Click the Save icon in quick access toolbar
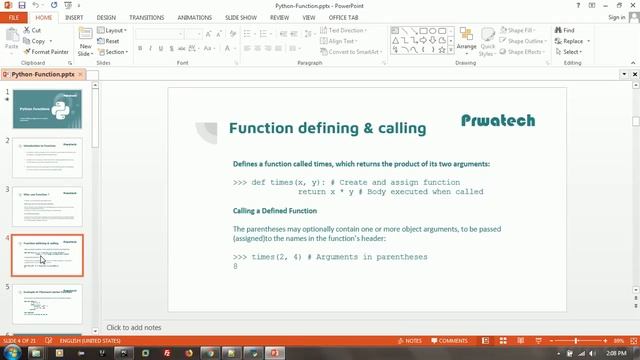The image size is (640, 360). pos(22,5)
